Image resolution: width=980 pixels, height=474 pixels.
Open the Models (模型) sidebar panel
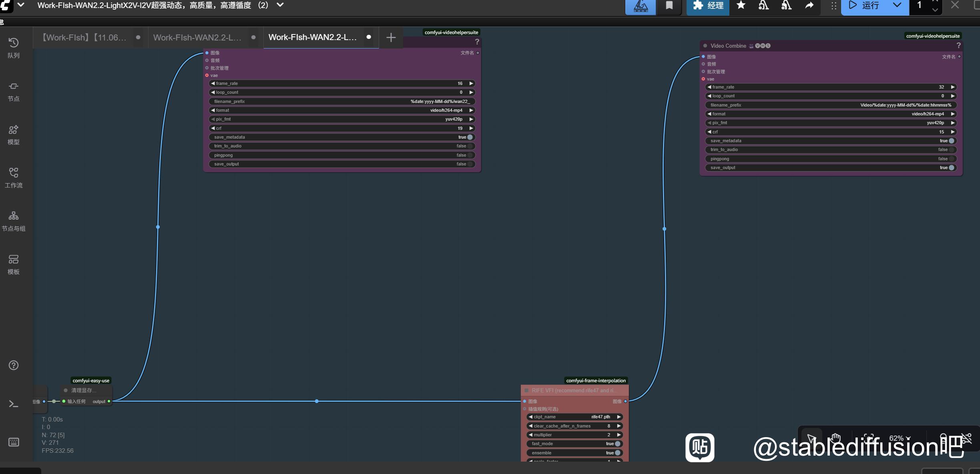pos(14,135)
